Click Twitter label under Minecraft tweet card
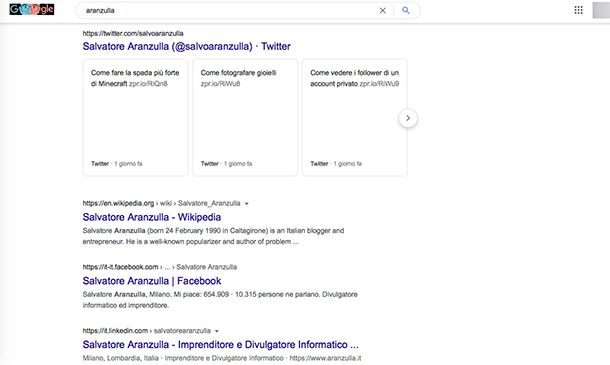 pos(100,164)
